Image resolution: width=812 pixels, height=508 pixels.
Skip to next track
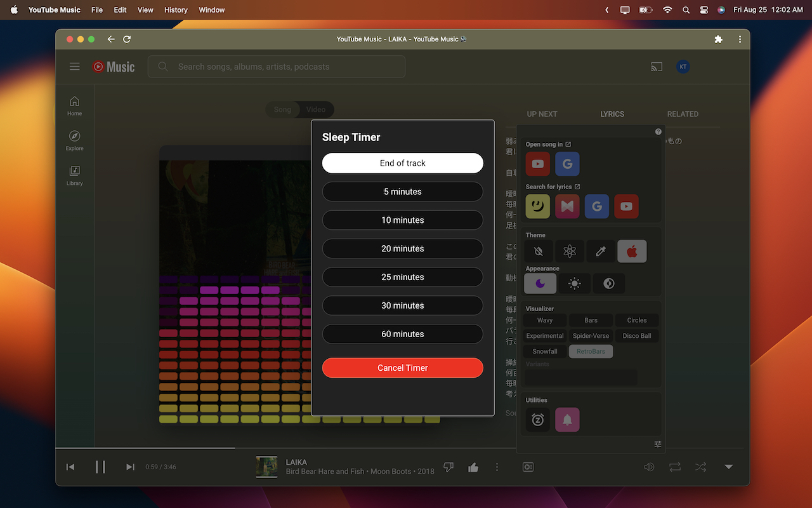[x=130, y=467]
